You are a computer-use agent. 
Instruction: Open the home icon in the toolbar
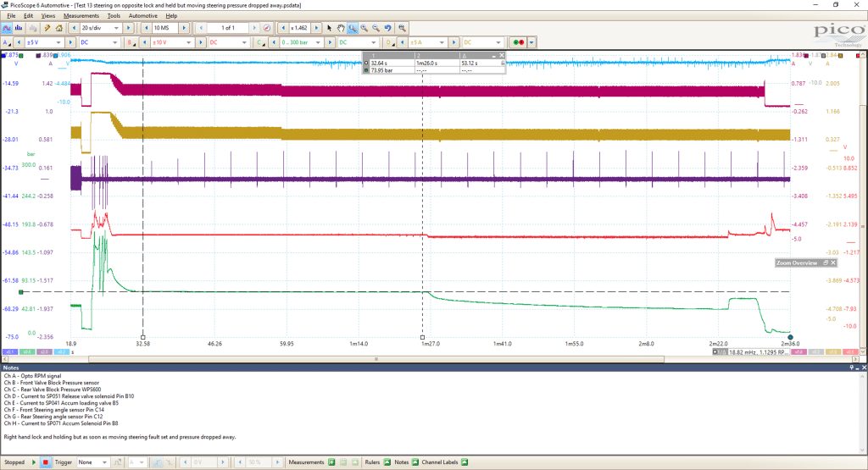[59, 28]
